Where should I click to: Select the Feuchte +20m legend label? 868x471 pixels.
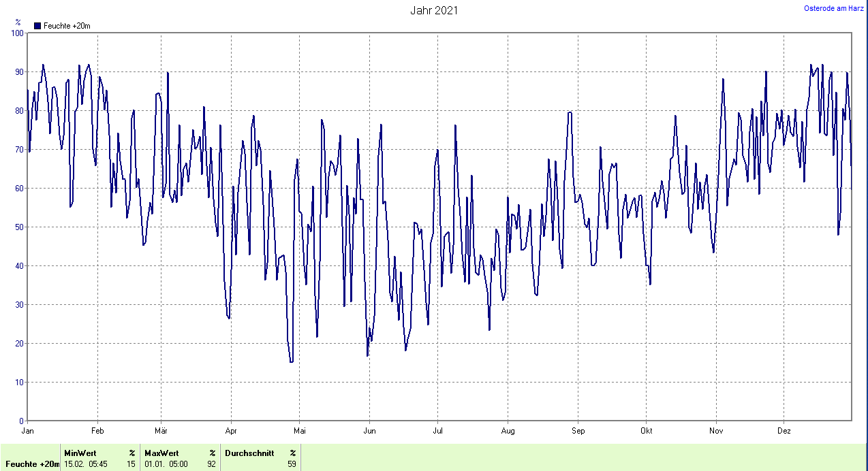coord(67,26)
